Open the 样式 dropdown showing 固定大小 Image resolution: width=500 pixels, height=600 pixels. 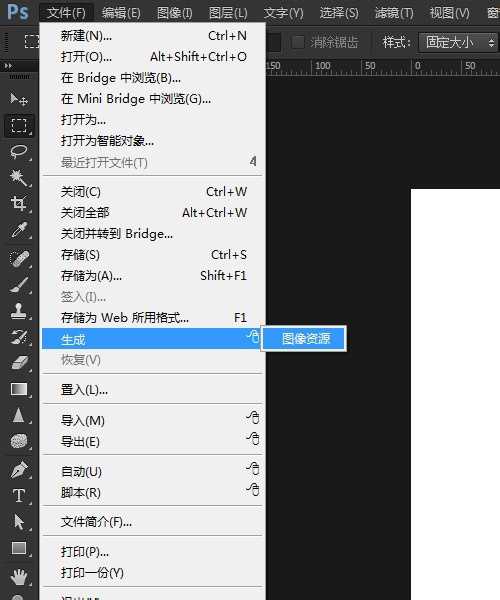(458, 42)
